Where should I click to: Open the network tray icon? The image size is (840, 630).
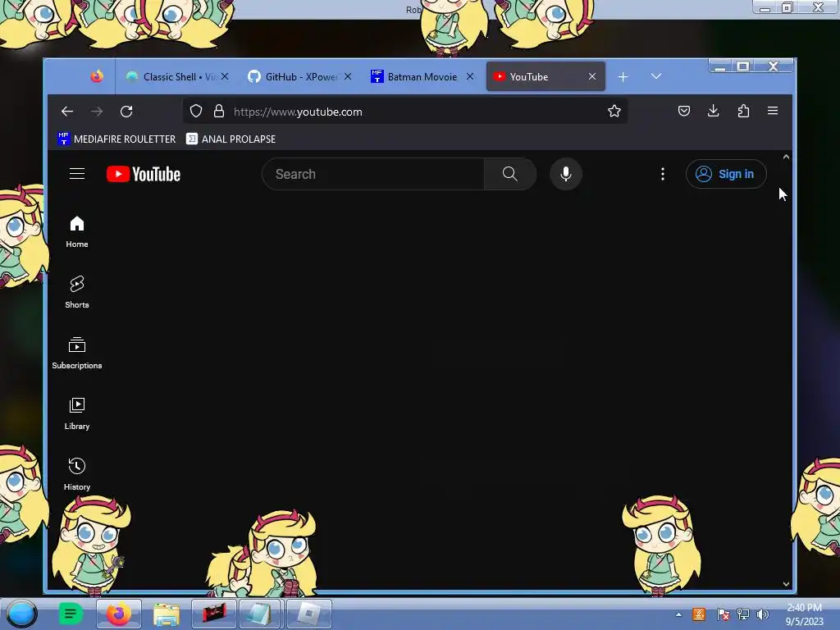[743, 614]
